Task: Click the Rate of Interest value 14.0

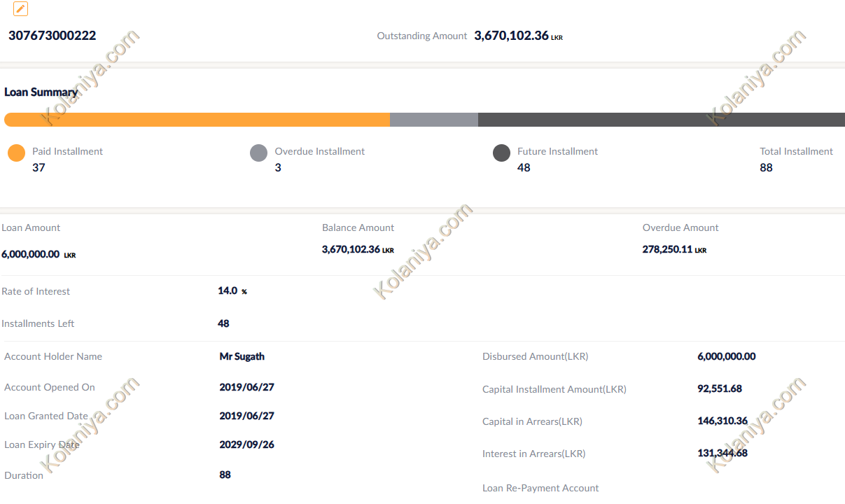Action: 228,290
